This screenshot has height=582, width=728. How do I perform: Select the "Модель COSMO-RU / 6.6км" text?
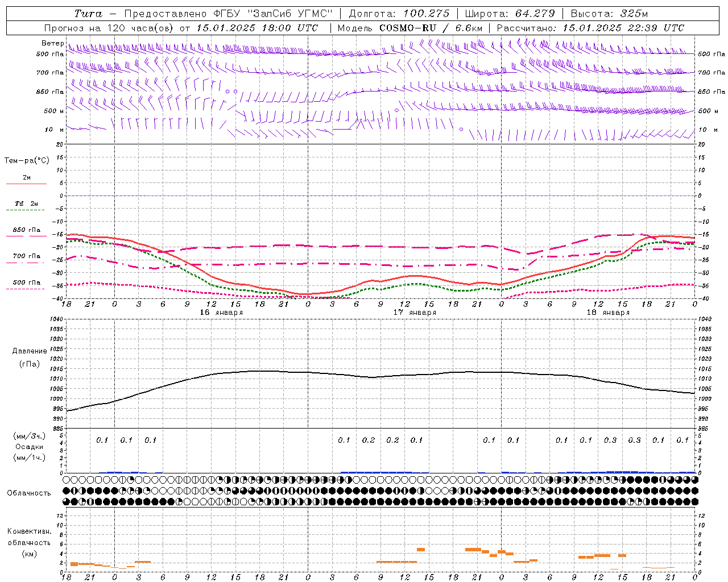410,28
